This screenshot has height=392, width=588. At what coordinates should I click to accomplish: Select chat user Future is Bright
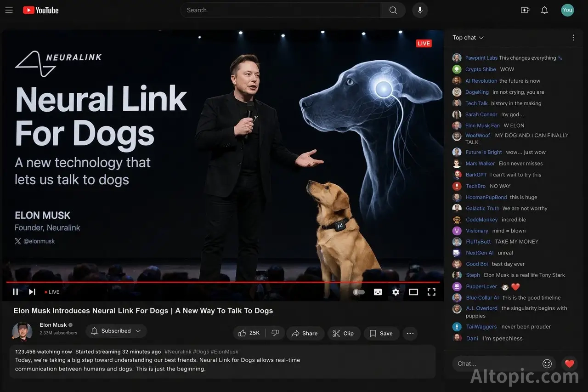coord(484,152)
